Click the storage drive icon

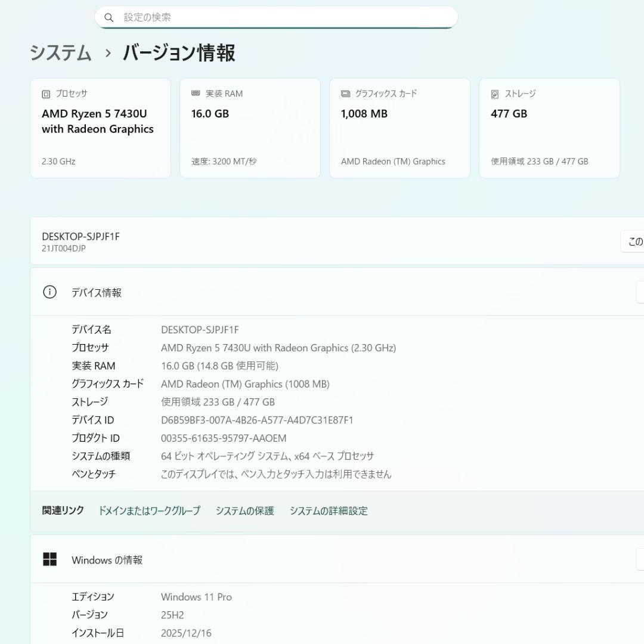click(495, 94)
